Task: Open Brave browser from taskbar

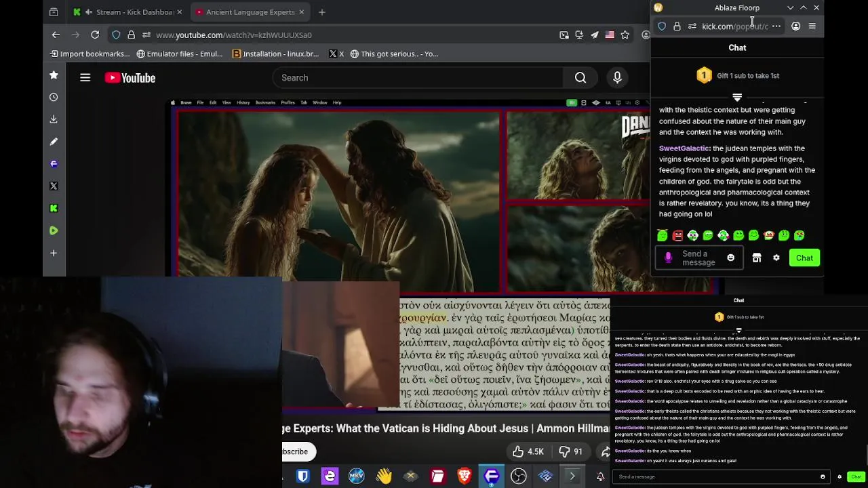Action: [465, 476]
